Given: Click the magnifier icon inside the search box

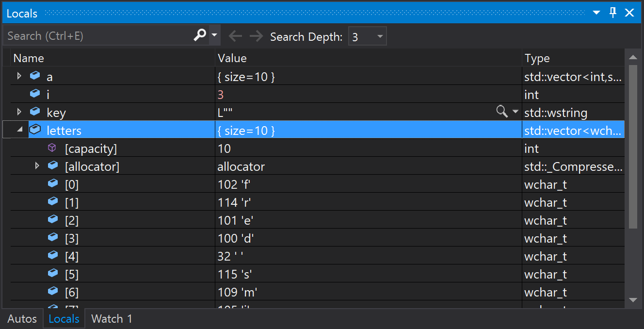Looking at the screenshot, I should click(x=199, y=35).
